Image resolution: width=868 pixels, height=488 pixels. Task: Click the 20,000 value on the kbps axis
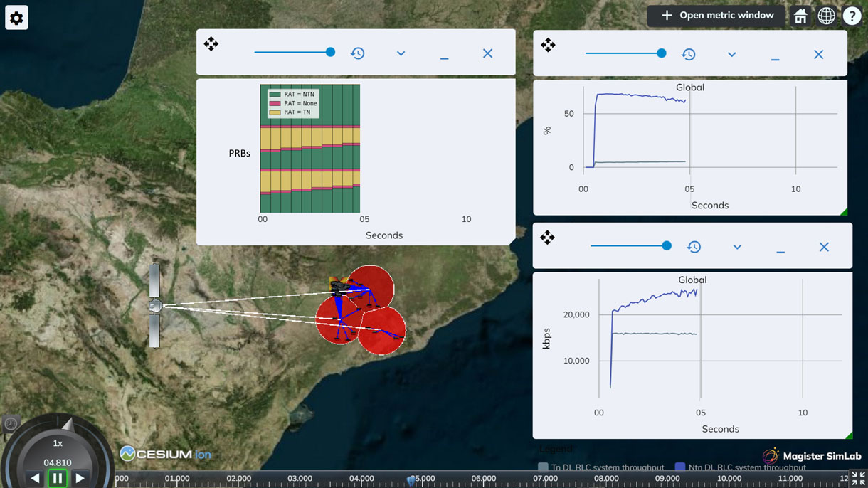tap(576, 314)
